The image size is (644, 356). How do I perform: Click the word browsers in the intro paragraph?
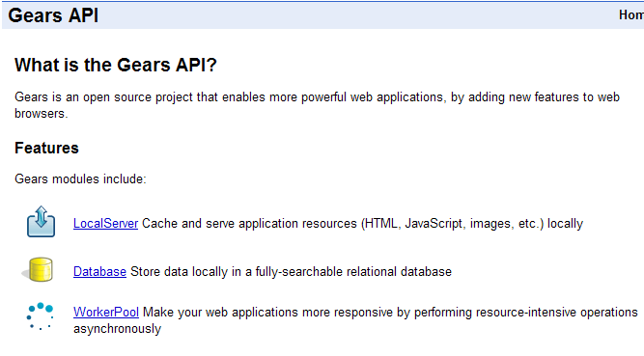pos(41,113)
